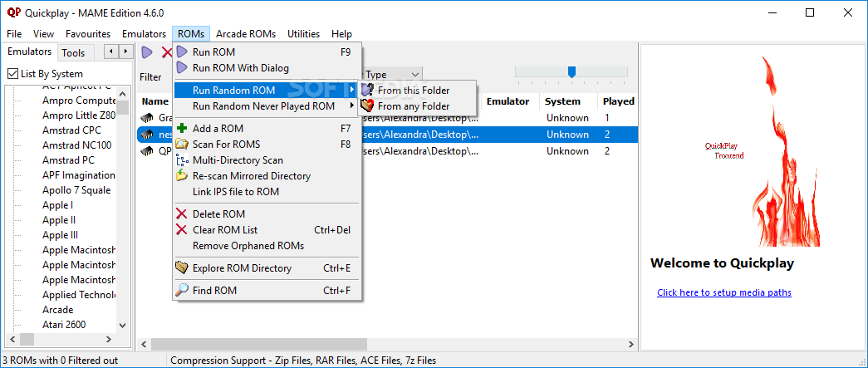Select Amstrad PC in the systems list
The width and height of the screenshot is (868, 368).
pyautogui.click(x=69, y=160)
